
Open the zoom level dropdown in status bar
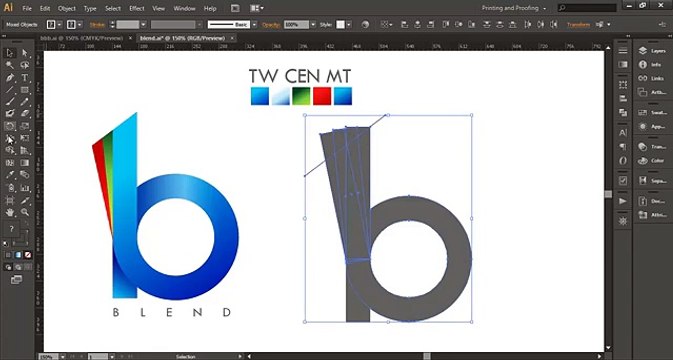click(x=63, y=356)
